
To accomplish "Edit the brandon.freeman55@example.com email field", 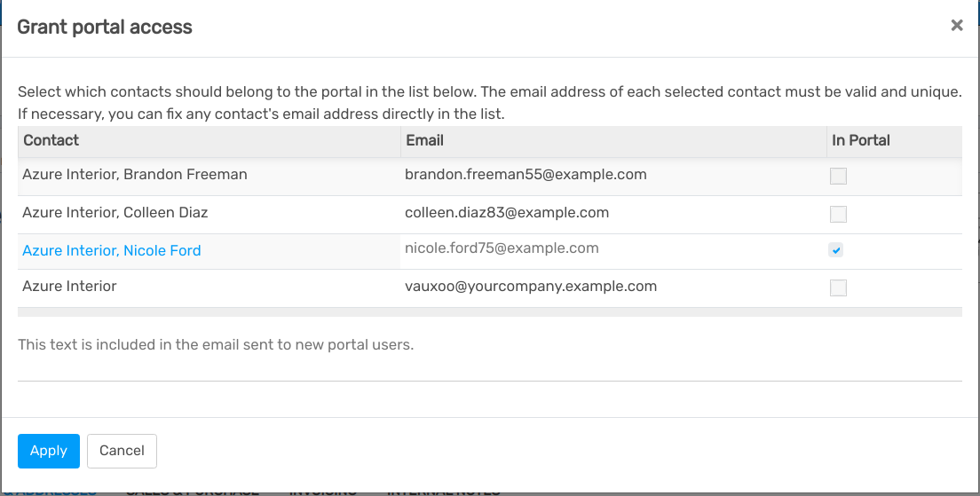I will coord(613,177).
